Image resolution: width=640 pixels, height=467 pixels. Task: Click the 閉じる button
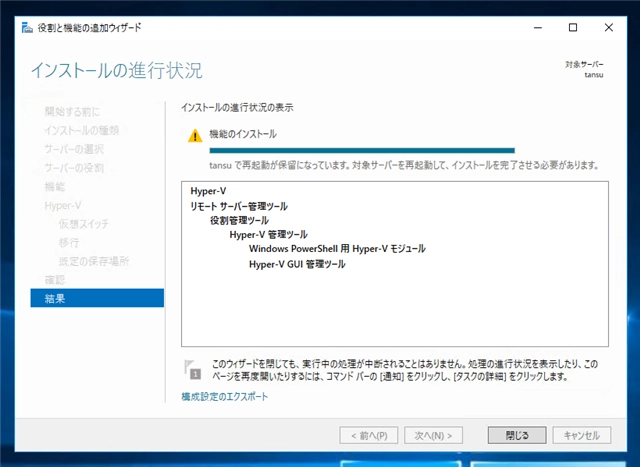(517, 435)
